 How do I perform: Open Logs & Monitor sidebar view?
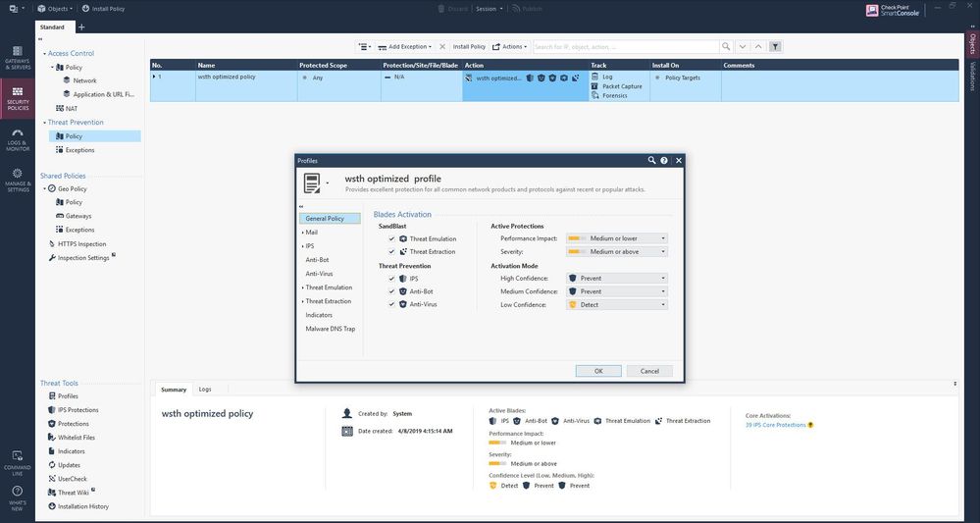point(17,137)
